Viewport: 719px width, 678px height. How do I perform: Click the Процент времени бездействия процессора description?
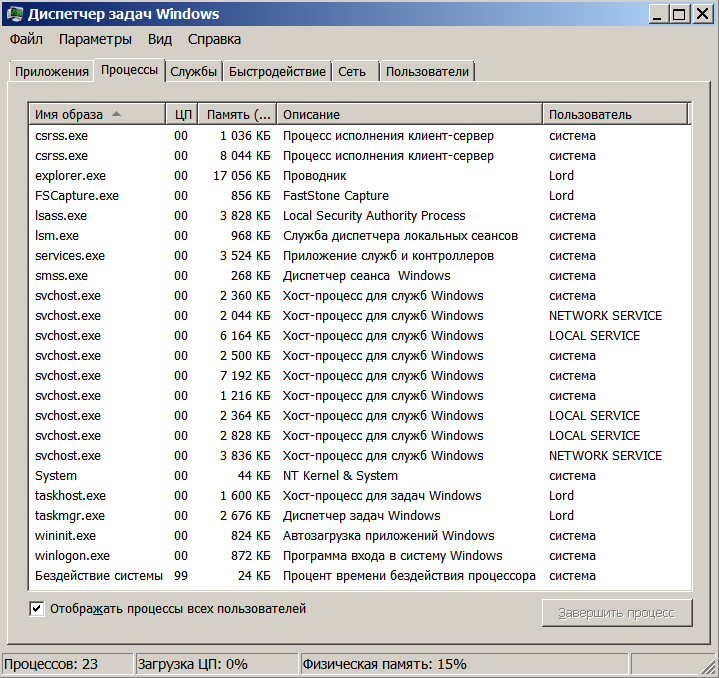click(409, 576)
